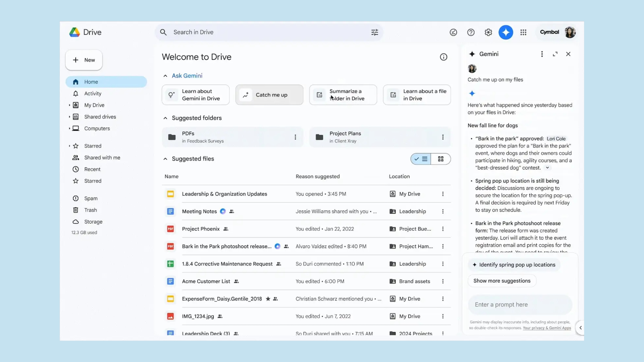
Task: Expand the Shared drives tree arrow
Action: pyautogui.click(x=69, y=117)
